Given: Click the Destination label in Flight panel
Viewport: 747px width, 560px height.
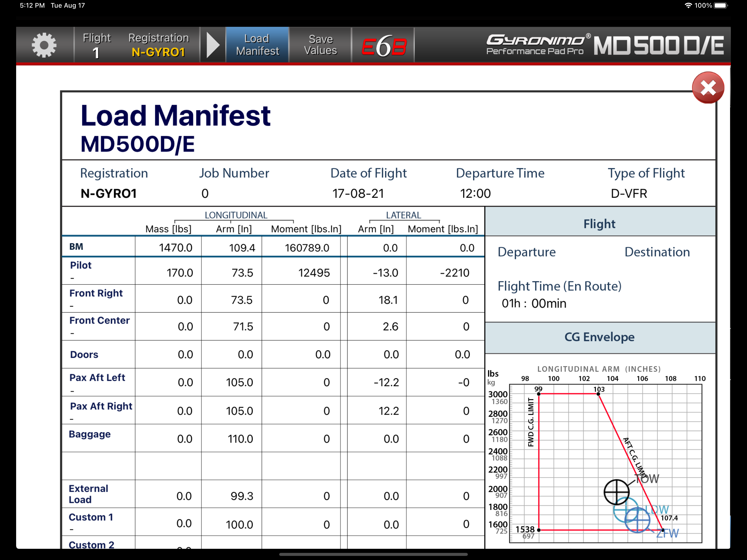Looking at the screenshot, I should coord(657,252).
